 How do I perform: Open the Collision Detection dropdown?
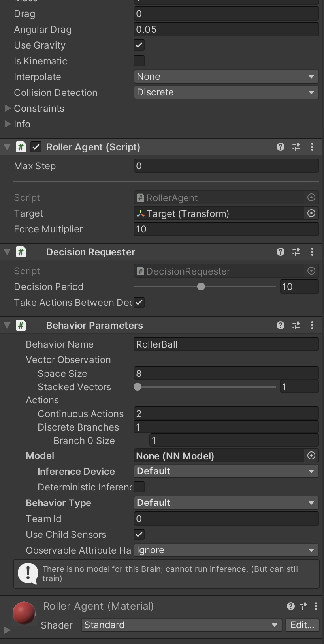pos(226,92)
